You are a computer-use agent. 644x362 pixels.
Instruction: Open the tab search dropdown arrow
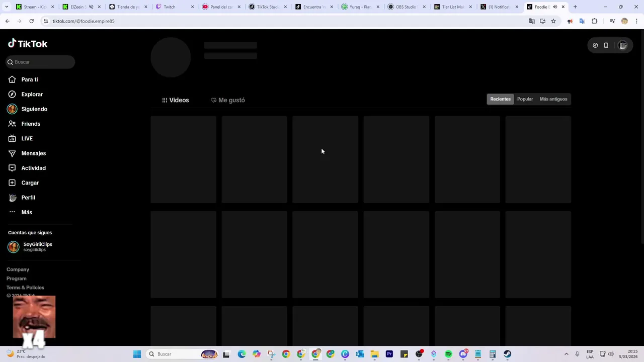click(7, 7)
